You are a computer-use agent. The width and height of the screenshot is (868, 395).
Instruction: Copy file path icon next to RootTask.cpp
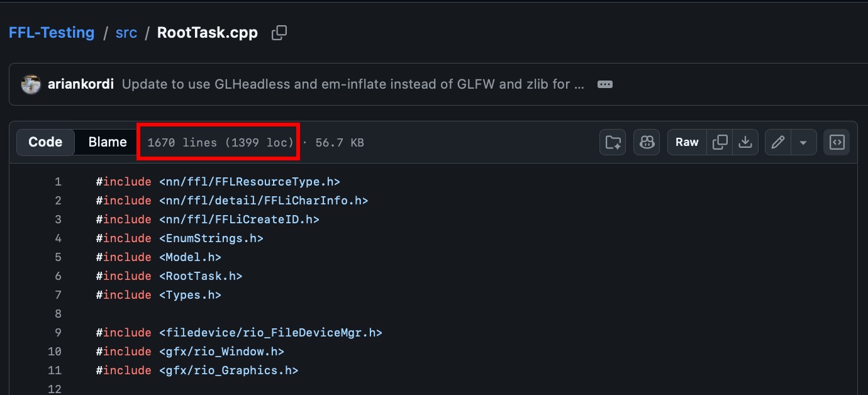(279, 33)
